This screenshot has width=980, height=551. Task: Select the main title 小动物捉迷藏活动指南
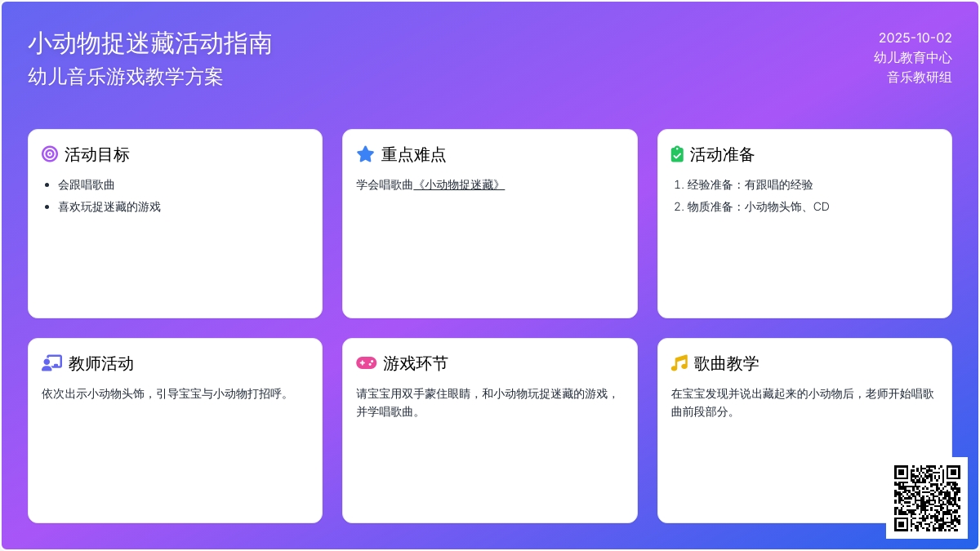(149, 43)
